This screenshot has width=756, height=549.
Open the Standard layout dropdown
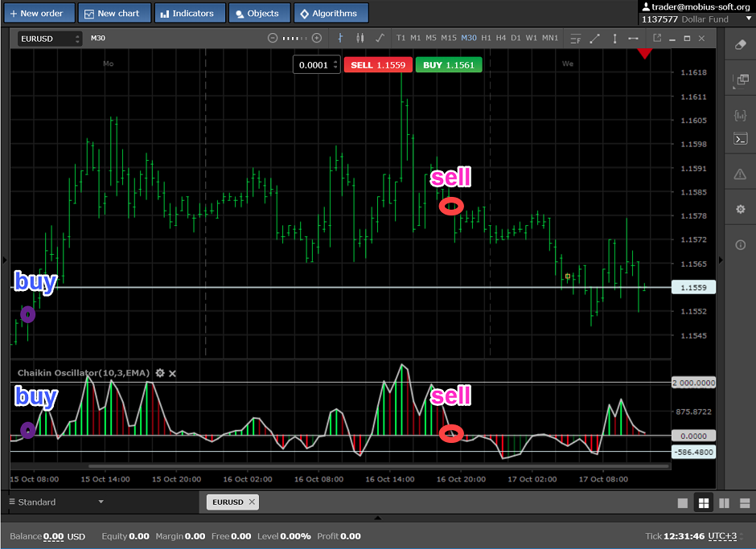56,502
